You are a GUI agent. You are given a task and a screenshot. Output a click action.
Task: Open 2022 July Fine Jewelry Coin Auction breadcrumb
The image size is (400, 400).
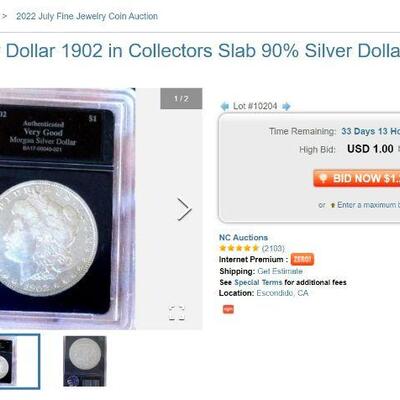[x=87, y=16]
